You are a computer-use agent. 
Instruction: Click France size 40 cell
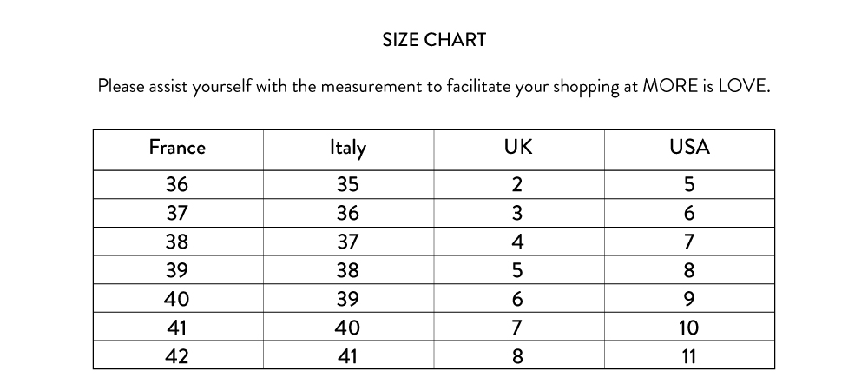click(177, 299)
